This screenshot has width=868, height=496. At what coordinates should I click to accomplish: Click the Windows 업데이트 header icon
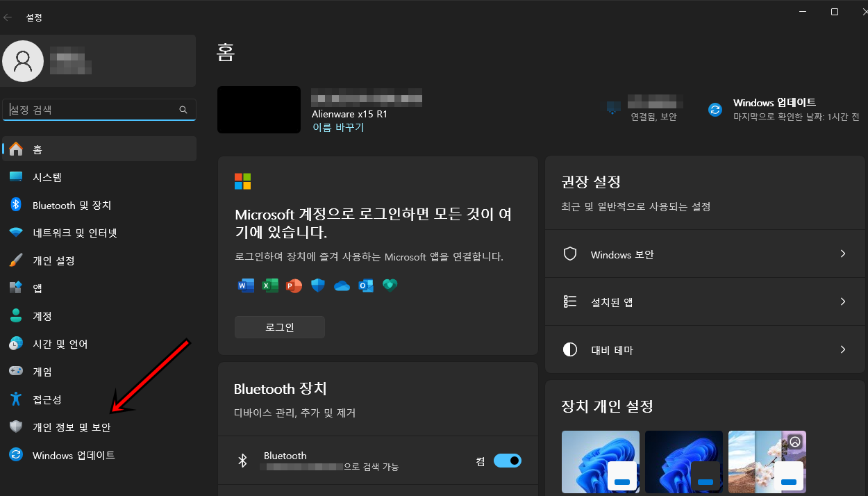coord(715,109)
